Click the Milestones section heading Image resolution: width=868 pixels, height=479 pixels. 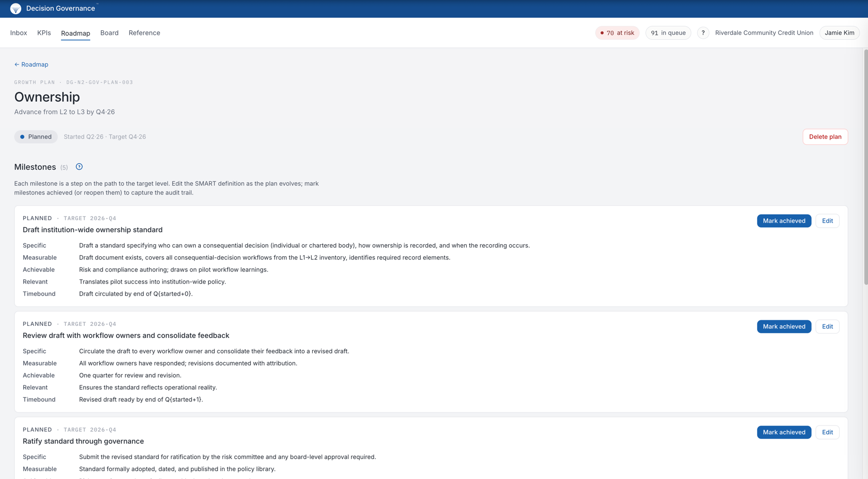[x=35, y=167]
